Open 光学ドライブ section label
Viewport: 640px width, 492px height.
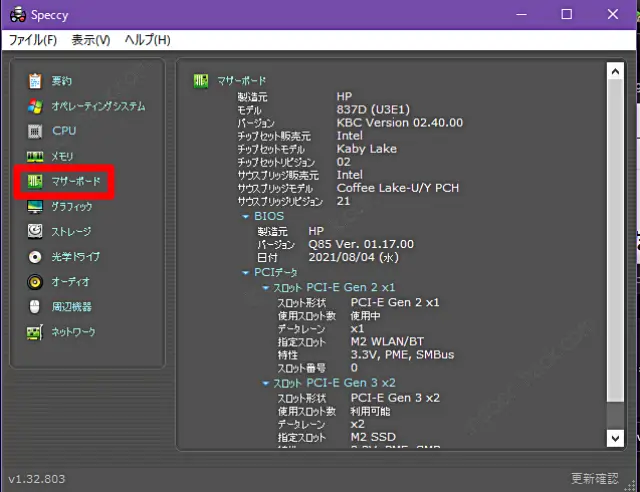[76, 257]
